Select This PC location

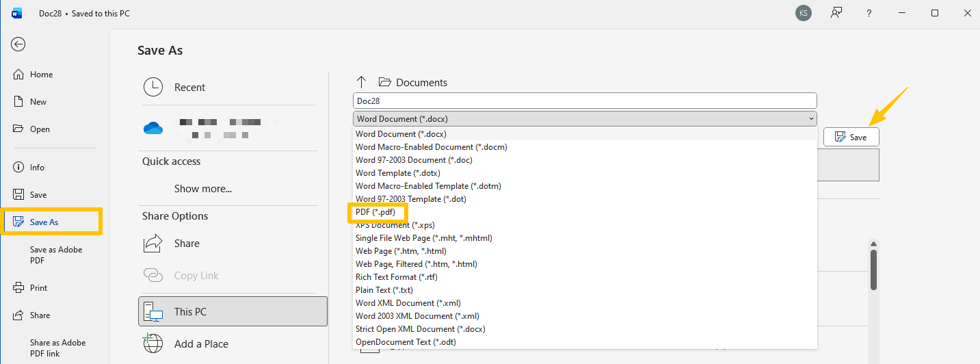pos(233,311)
